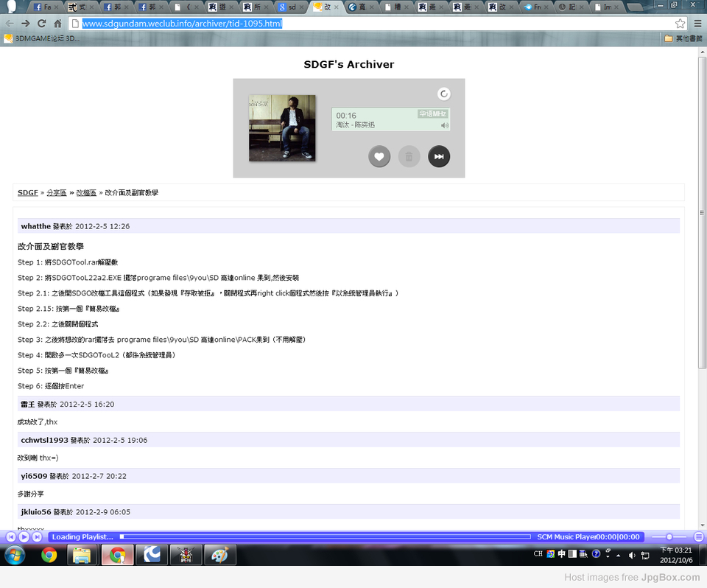Skip to next song in the radio widget
Screen dimensions: 707x588
coord(439,156)
